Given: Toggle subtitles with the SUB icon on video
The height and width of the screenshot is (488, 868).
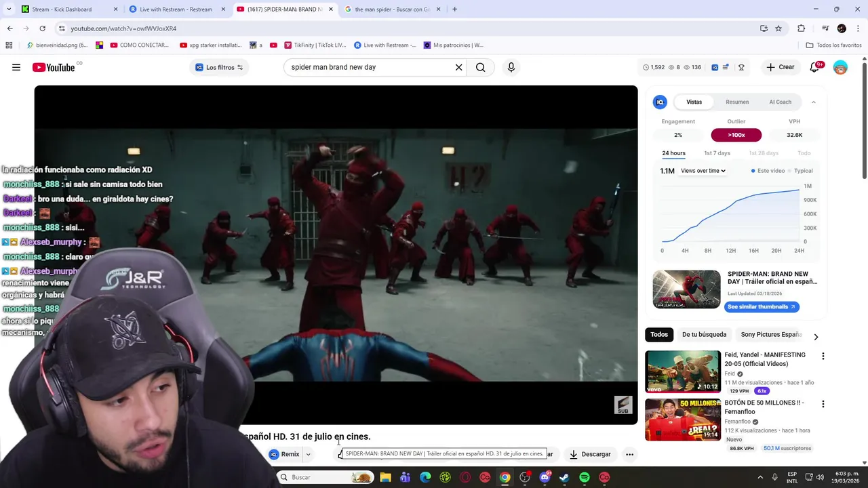Looking at the screenshot, I should (623, 405).
